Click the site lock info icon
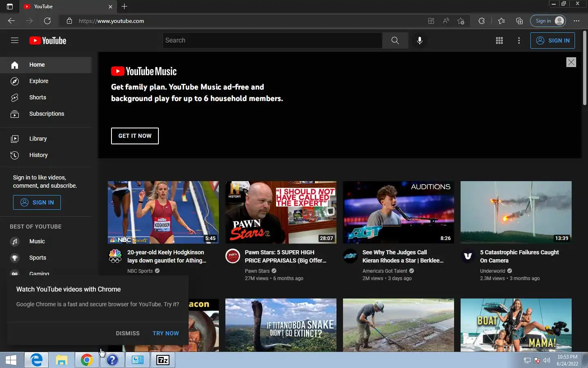Image resolution: width=588 pixels, height=368 pixels. coord(69,21)
